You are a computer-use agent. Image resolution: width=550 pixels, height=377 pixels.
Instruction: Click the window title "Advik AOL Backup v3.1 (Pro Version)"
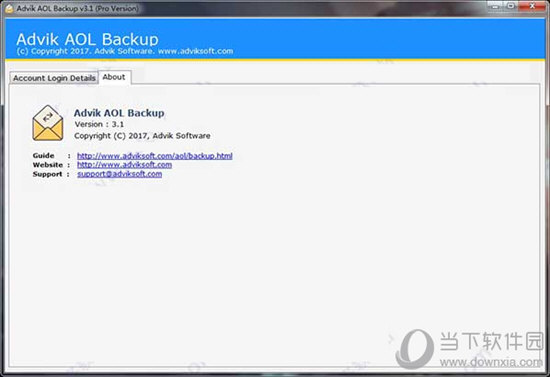[x=78, y=8]
